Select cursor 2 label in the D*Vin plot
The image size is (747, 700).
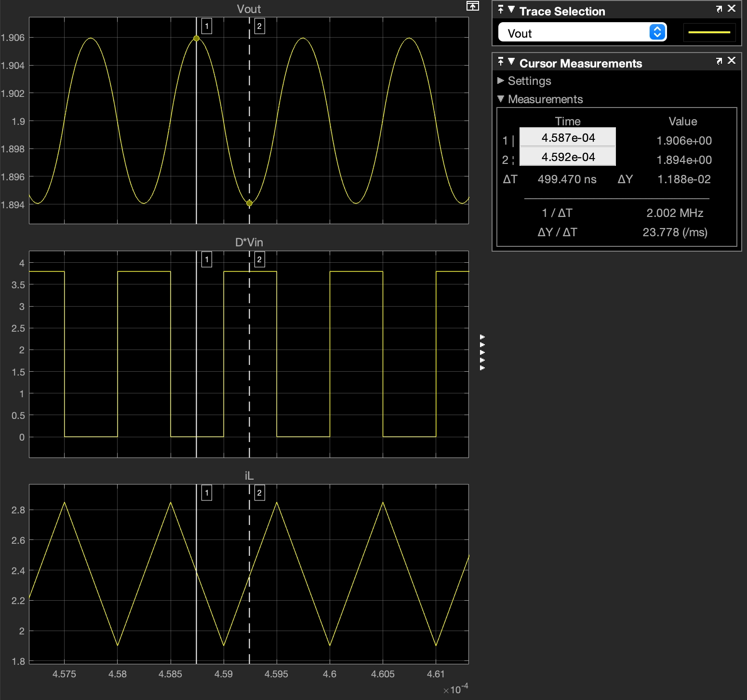pyautogui.click(x=259, y=260)
